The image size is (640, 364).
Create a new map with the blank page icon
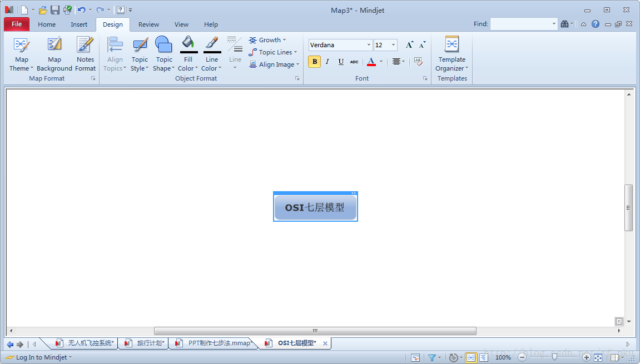pos(24,10)
